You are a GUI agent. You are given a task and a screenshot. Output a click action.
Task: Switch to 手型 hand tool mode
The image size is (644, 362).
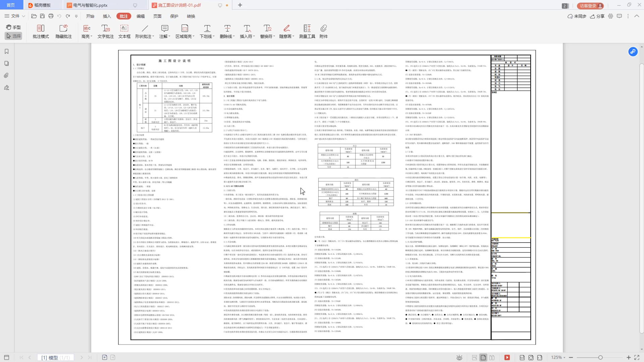(x=13, y=27)
